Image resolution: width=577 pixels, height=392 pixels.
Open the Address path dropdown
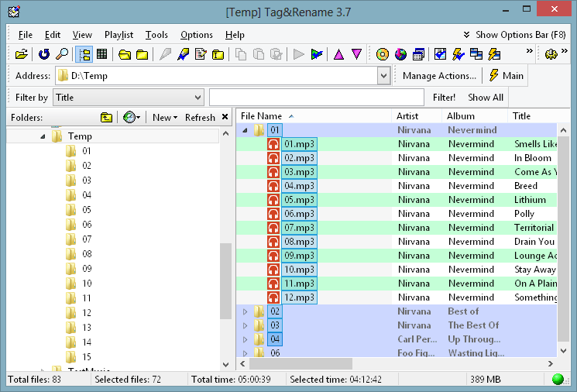pos(383,76)
